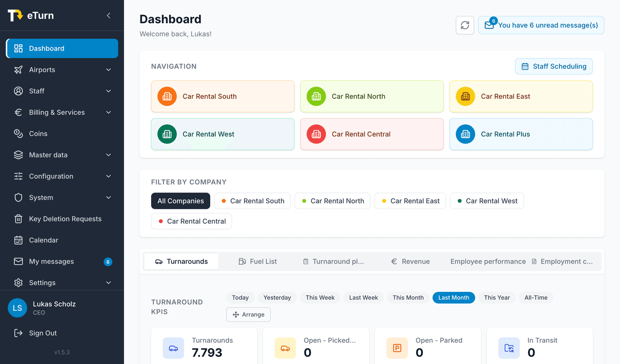Click the red Car Rental Central building icon
620x364 pixels.
point(316,134)
